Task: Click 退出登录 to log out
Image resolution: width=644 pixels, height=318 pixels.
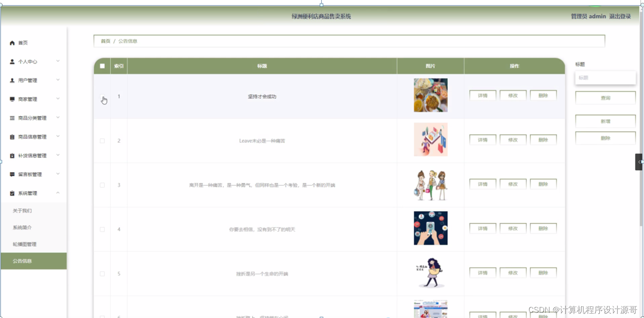Action: 620,16
